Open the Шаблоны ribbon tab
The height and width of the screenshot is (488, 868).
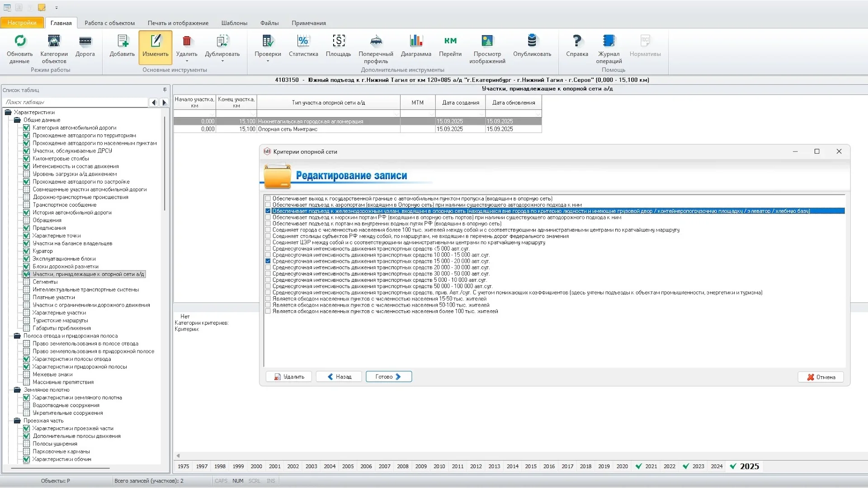tap(234, 23)
